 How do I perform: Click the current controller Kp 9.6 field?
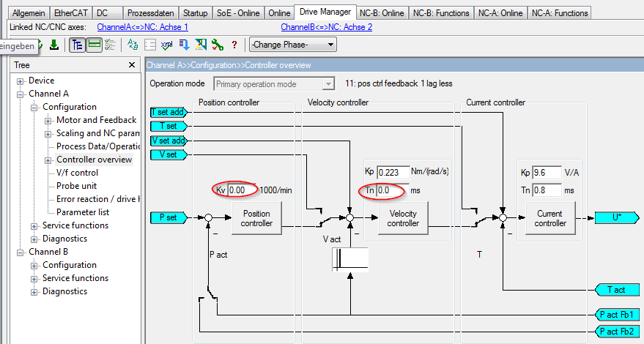[547, 173]
